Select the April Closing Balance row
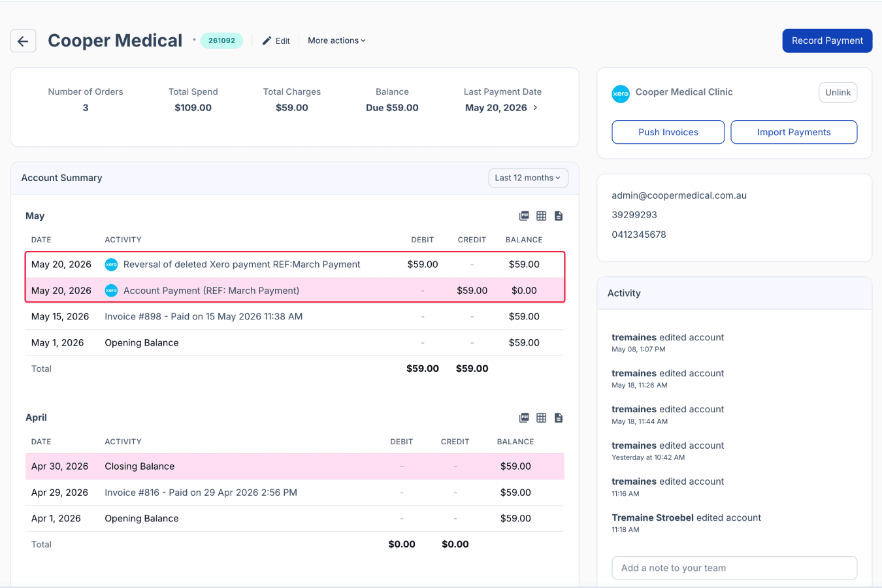The height and width of the screenshot is (588, 882). pos(295,466)
